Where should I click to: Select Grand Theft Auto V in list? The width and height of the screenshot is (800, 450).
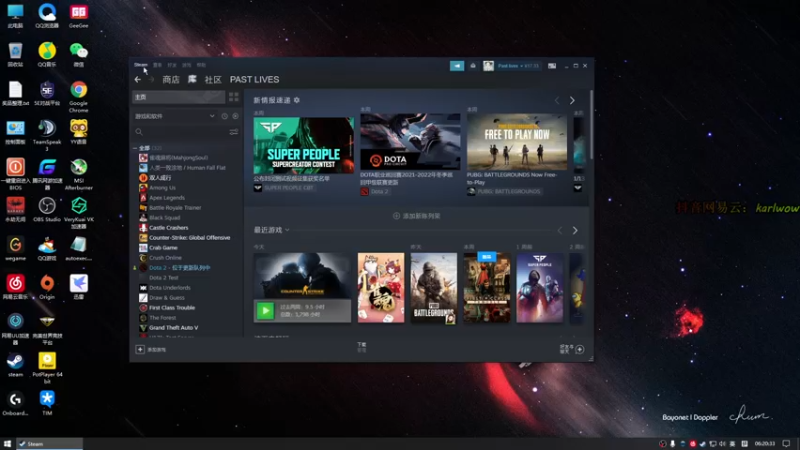[x=168, y=328]
